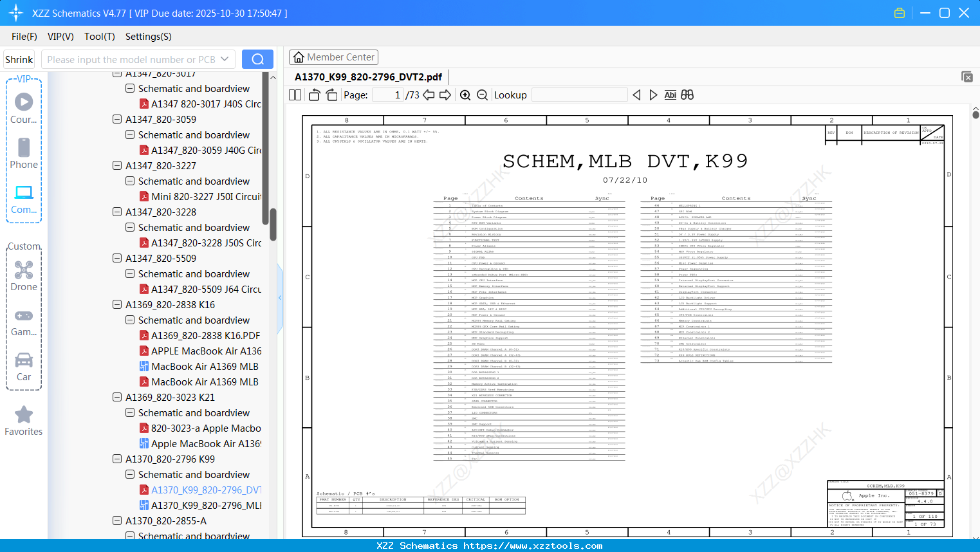Focus the model number search field
The image size is (980, 552).
131,59
